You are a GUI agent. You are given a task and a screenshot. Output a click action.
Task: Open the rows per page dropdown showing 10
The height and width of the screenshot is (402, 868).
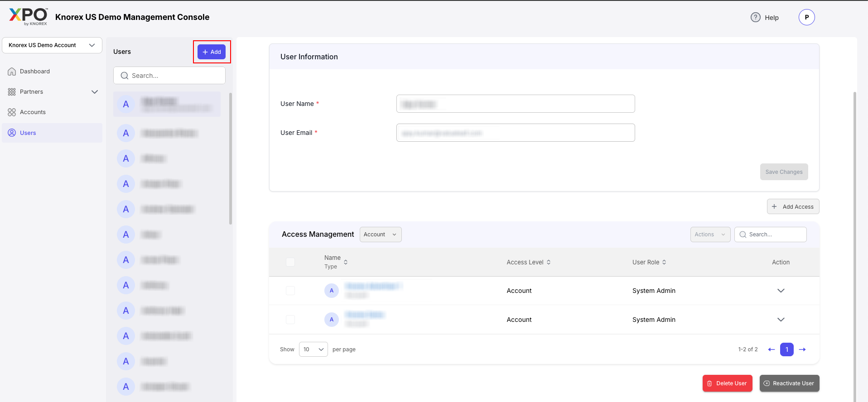click(313, 349)
